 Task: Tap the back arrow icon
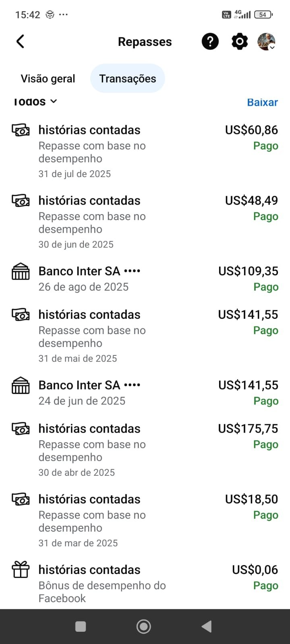click(x=20, y=41)
